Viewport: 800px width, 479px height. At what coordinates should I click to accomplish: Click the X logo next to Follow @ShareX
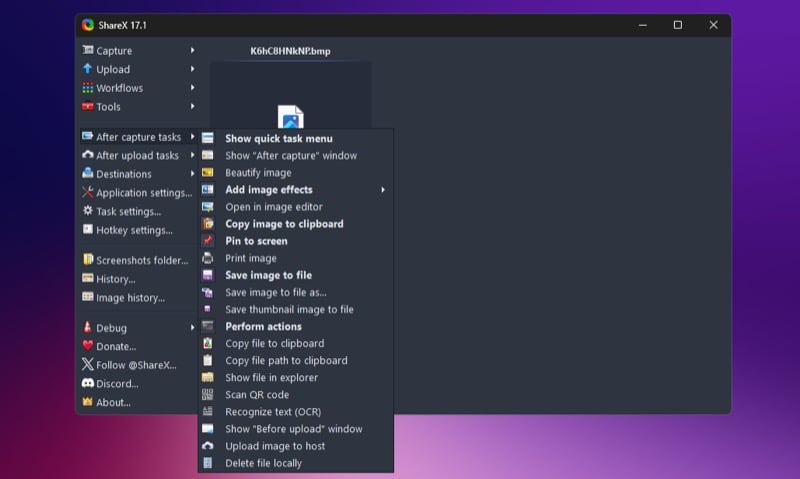(x=88, y=364)
